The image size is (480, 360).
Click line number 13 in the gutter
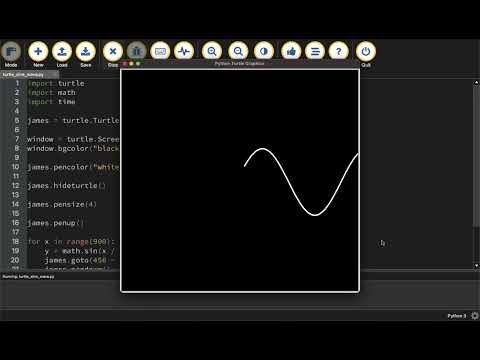(15, 195)
